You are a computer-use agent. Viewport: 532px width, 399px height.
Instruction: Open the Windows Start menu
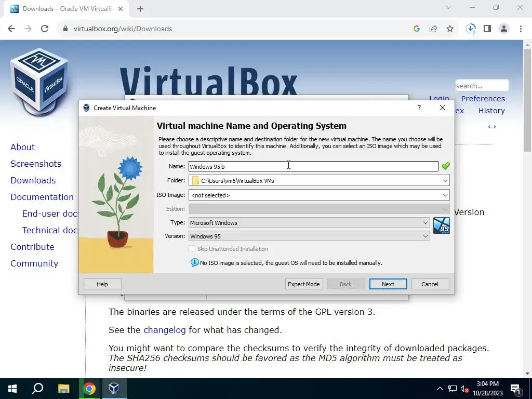click(12, 389)
